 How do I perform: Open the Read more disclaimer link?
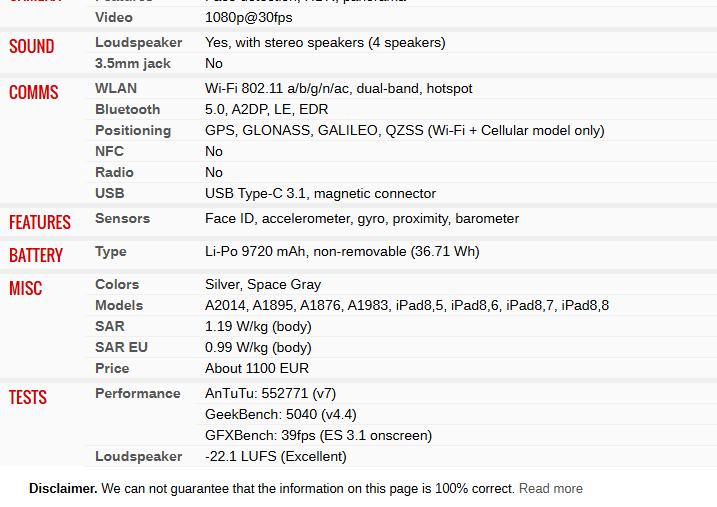pyautogui.click(x=551, y=488)
